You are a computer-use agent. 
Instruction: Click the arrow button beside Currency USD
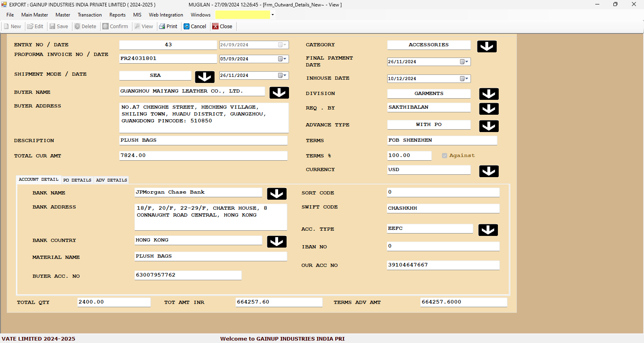489,171
